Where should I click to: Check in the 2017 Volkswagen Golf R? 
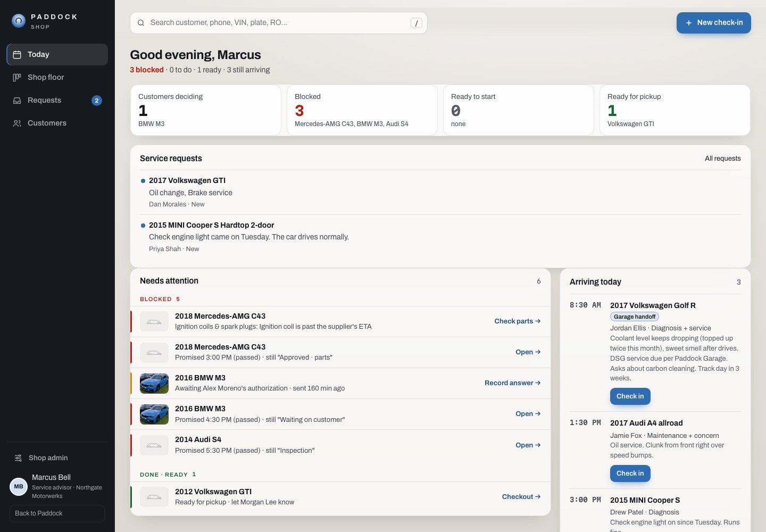[630, 396]
